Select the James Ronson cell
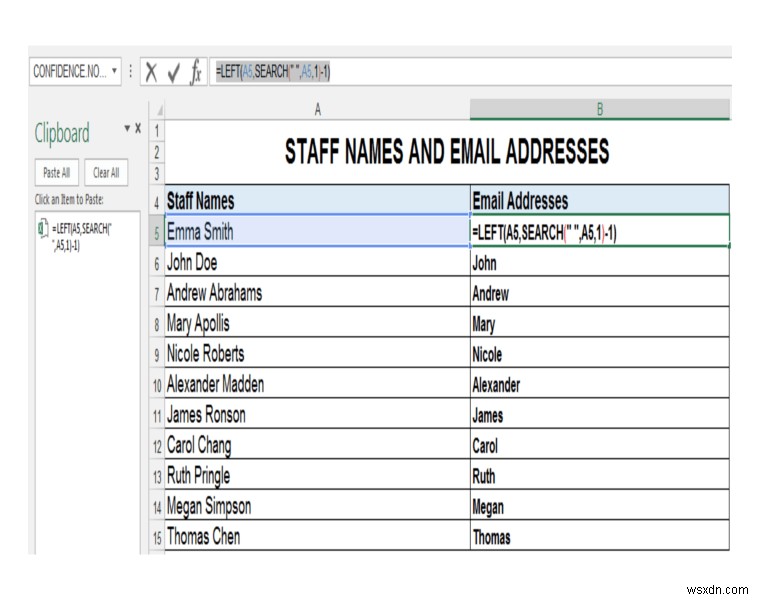 tap(317, 414)
